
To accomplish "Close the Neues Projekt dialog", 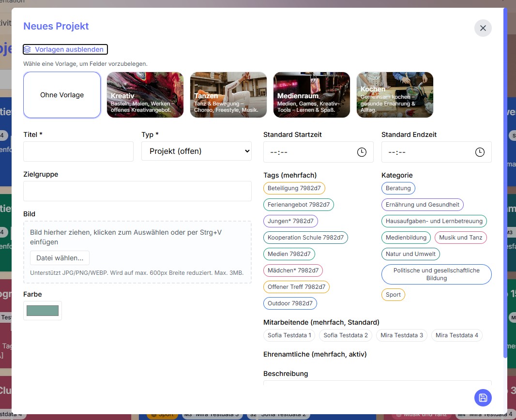I will point(483,28).
